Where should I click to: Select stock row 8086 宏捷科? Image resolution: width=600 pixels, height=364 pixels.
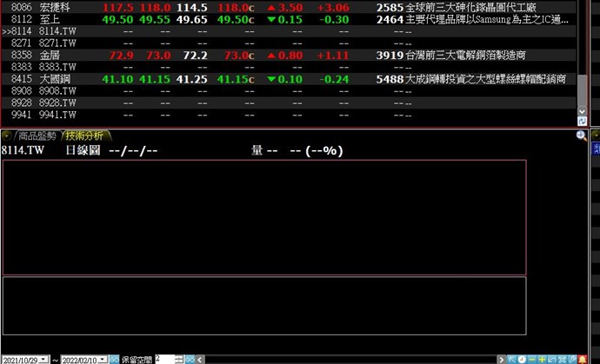[289, 7]
